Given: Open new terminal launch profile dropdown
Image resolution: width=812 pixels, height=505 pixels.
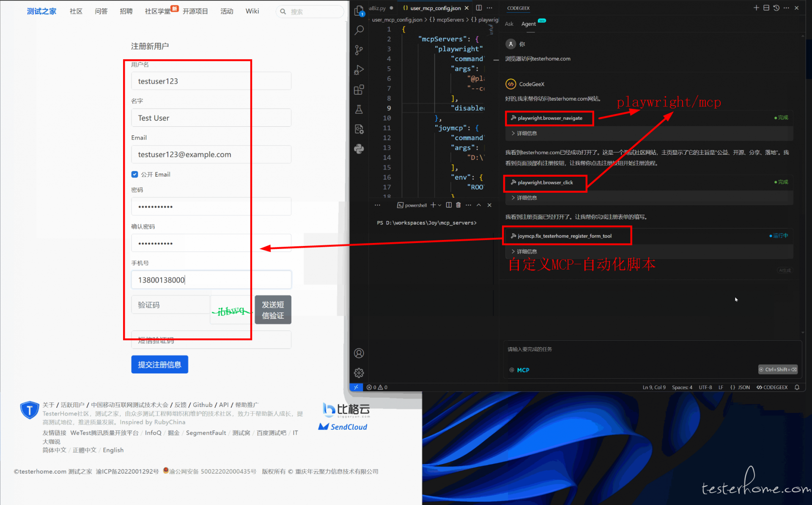Looking at the screenshot, I should pyautogui.click(x=440, y=205).
